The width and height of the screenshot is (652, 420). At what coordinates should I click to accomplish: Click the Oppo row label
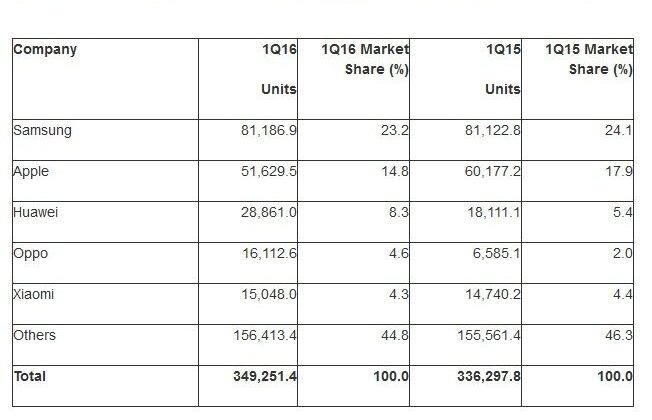tap(30, 254)
